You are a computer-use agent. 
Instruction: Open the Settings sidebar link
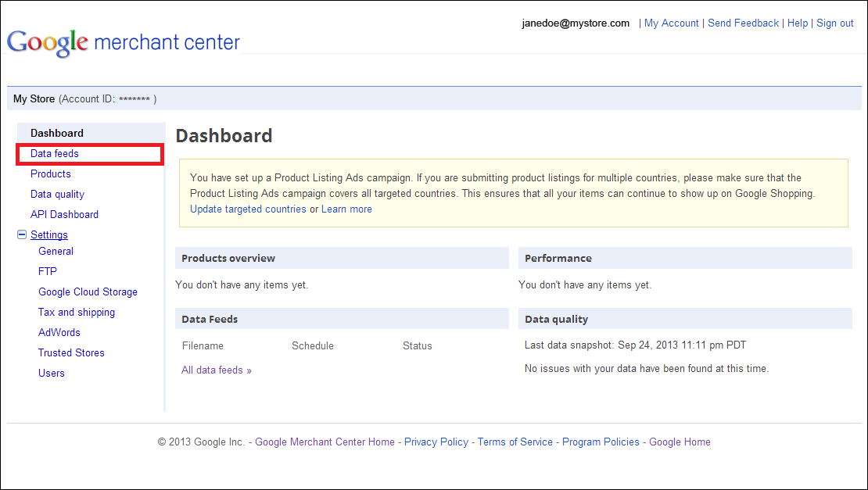[49, 235]
